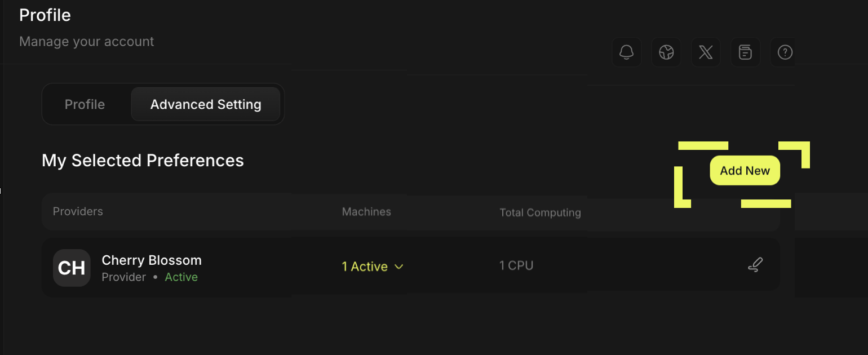Click the Manage your account subtitle
Screen dimensions: 868x355
[x=86, y=42]
